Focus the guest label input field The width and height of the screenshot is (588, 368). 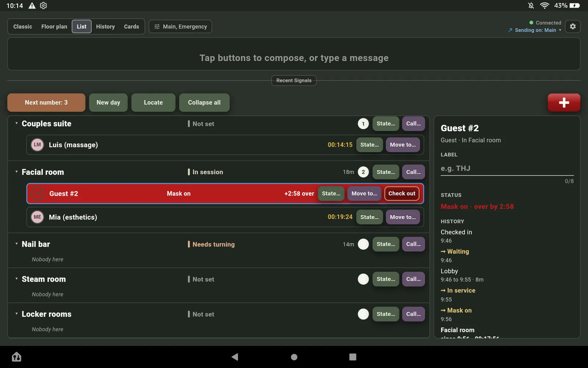507,169
